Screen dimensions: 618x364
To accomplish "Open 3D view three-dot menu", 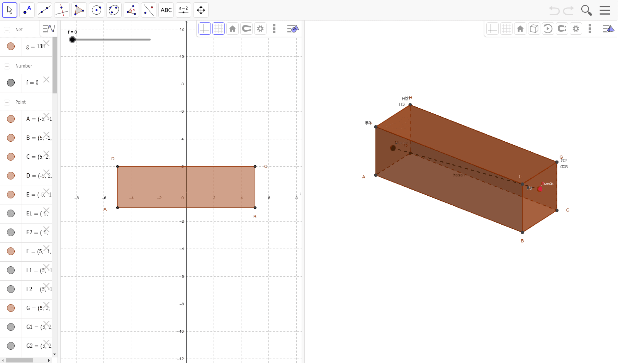I will (x=590, y=29).
